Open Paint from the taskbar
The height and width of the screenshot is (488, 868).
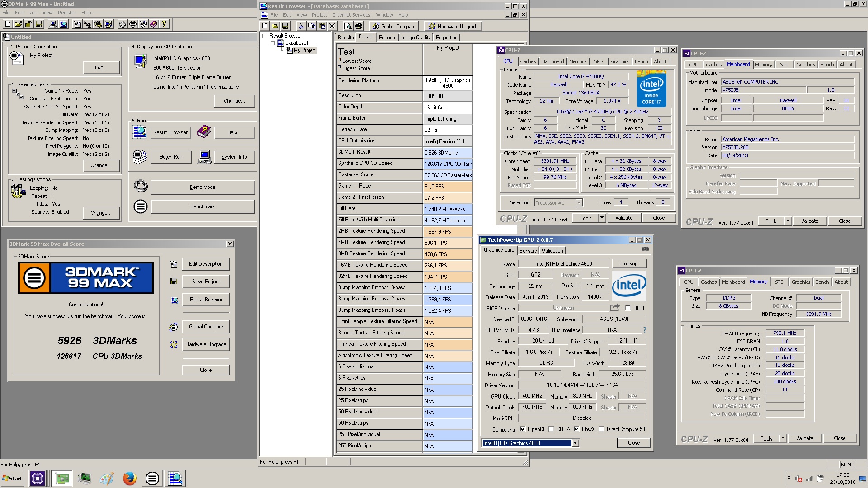tap(107, 478)
